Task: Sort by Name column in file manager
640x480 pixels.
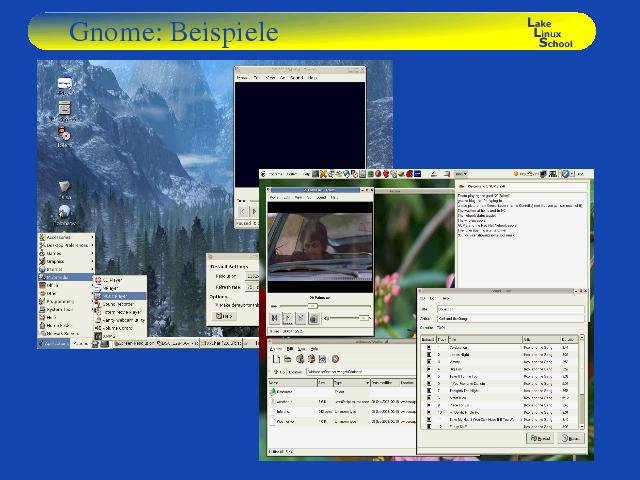Action: click(293, 383)
